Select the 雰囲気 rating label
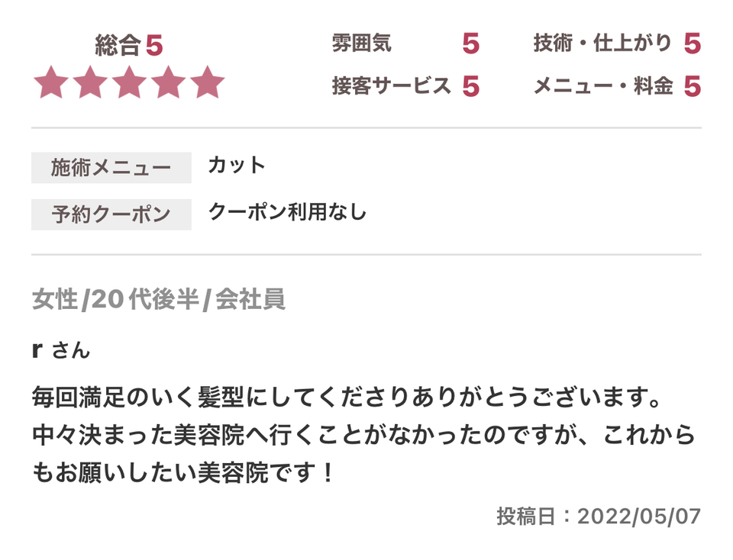The width and height of the screenshot is (733, 560). tap(361, 43)
